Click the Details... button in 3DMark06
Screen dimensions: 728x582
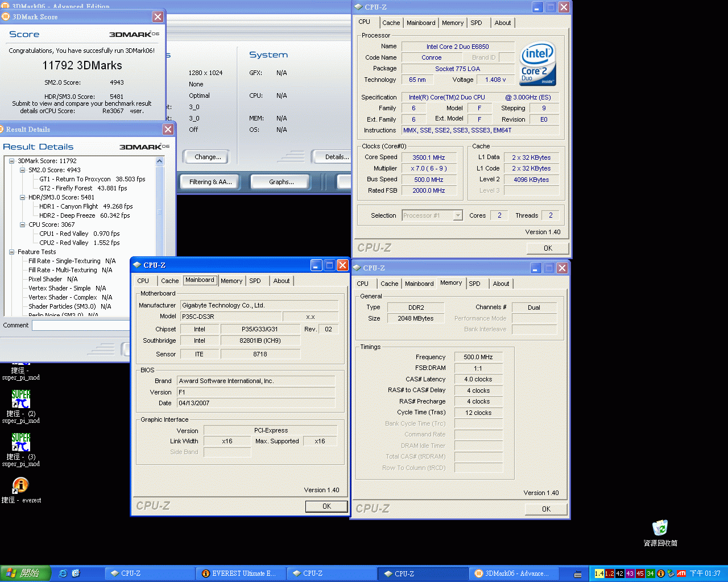[x=333, y=157]
